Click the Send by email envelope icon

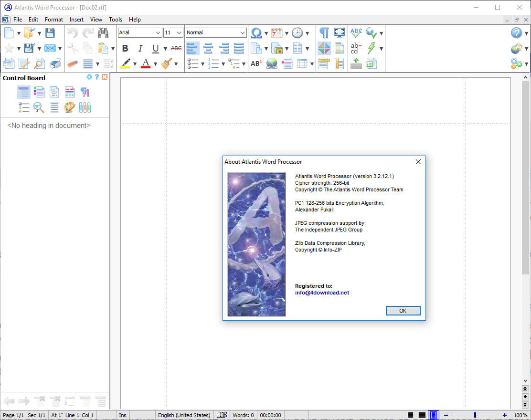pyautogui.click(x=50, y=48)
